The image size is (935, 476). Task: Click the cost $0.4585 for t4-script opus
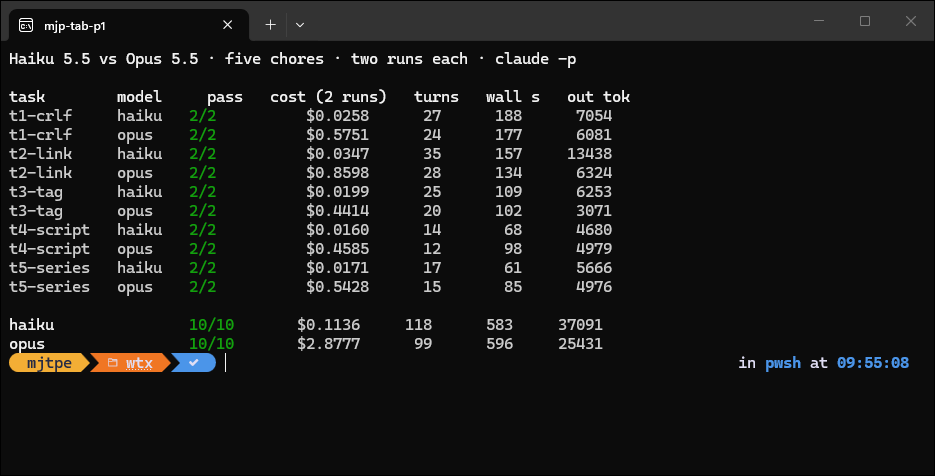[338, 249]
